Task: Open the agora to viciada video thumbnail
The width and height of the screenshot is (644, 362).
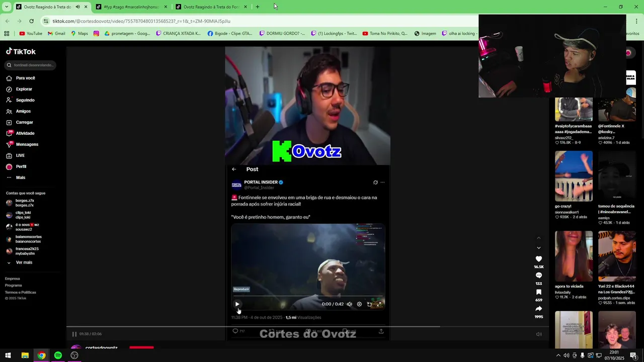Action: click(574, 256)
